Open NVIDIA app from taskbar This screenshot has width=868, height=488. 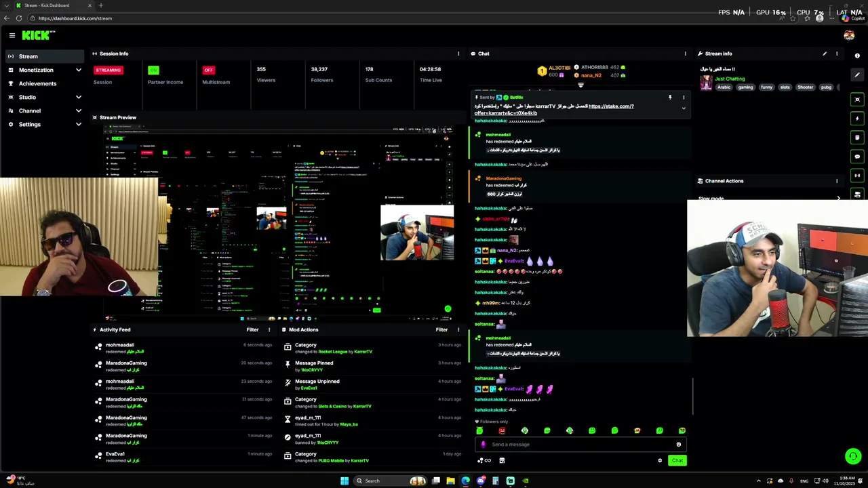[x=526, y=481]
